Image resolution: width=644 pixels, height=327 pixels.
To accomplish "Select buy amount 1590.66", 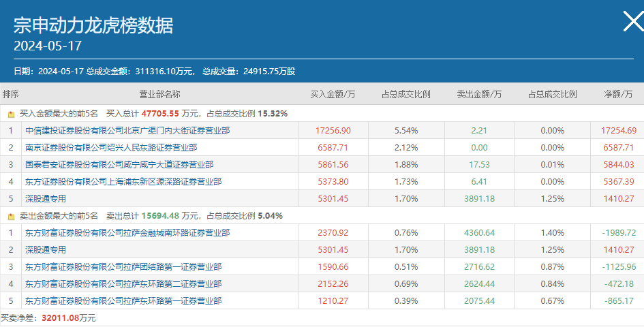I will [x=333, y=267].
